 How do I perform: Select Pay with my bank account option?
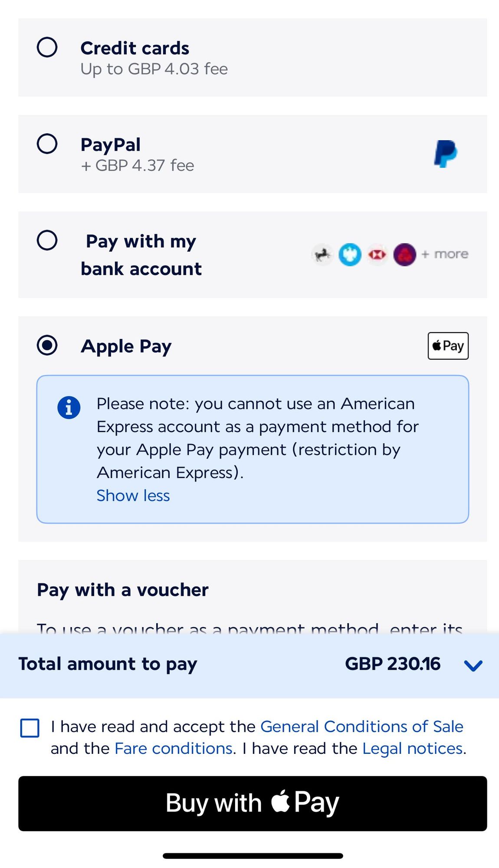(47, 240)
